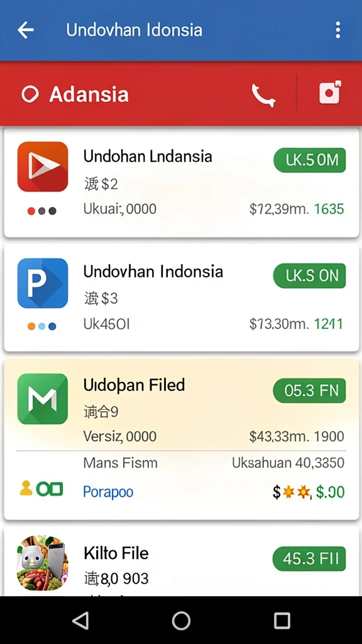Open the camera icon in red bar
Viewport: 362px width, 644px height.
click(x=330, y=92)
